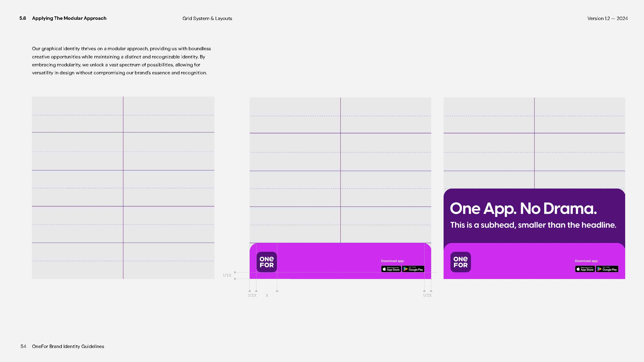The height and width of the screenshot is (362, 644).
Task: Click the OneFor logo in the right banner
Action: click(460, 262)
